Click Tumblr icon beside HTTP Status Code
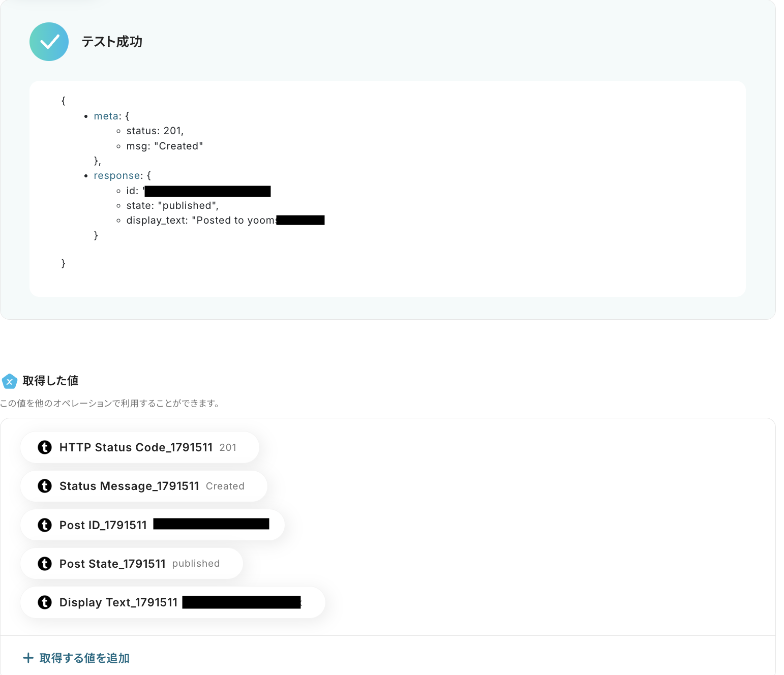Screen dimensions: 784x675 [45, 447]
